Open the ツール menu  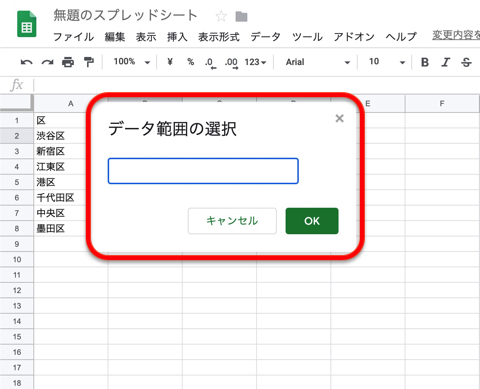(307, 37)
